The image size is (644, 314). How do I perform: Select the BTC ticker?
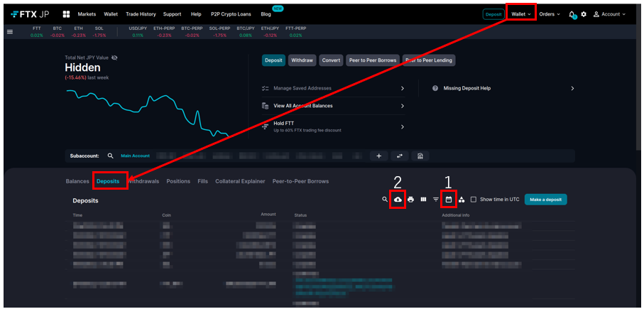coord(58,32)
